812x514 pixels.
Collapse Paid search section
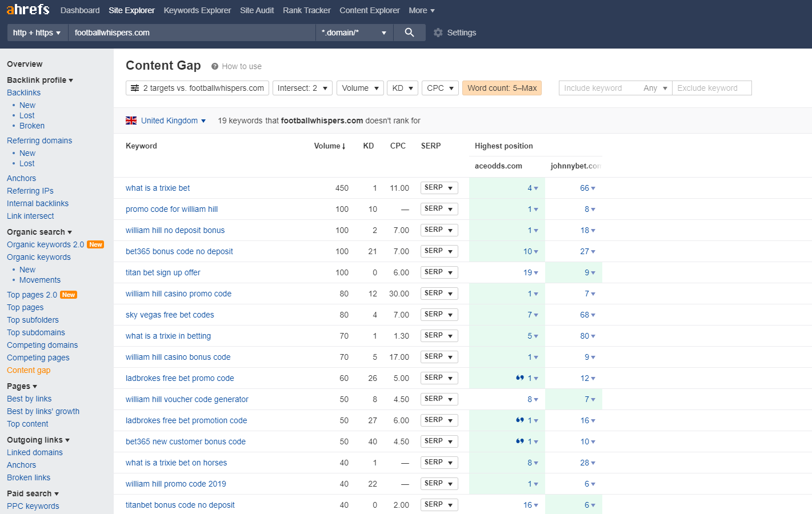tap(33, 493)
